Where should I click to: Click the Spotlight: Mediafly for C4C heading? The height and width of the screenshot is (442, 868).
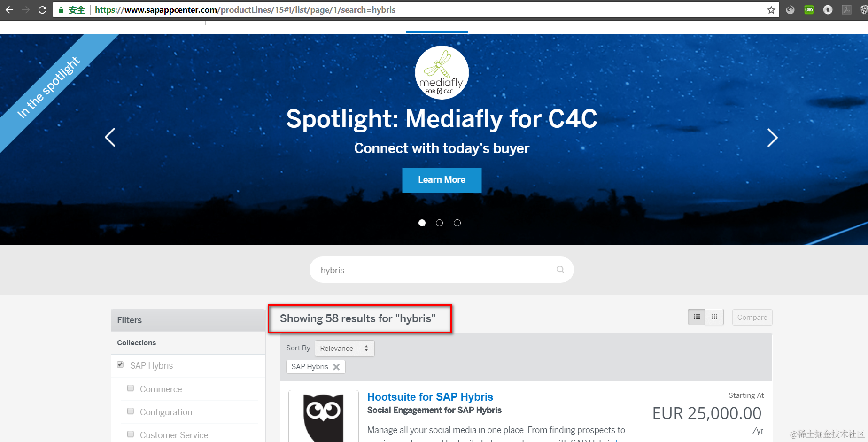442,118
